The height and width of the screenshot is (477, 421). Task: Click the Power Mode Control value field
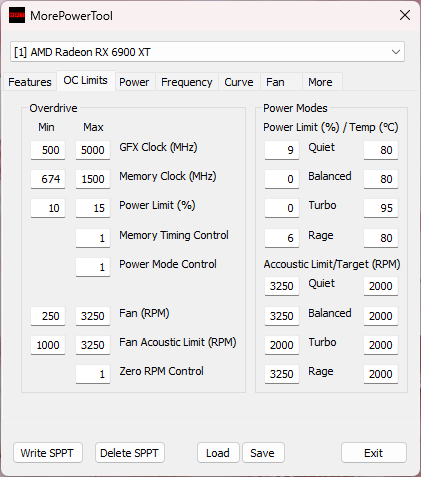[x=93, y=267]
